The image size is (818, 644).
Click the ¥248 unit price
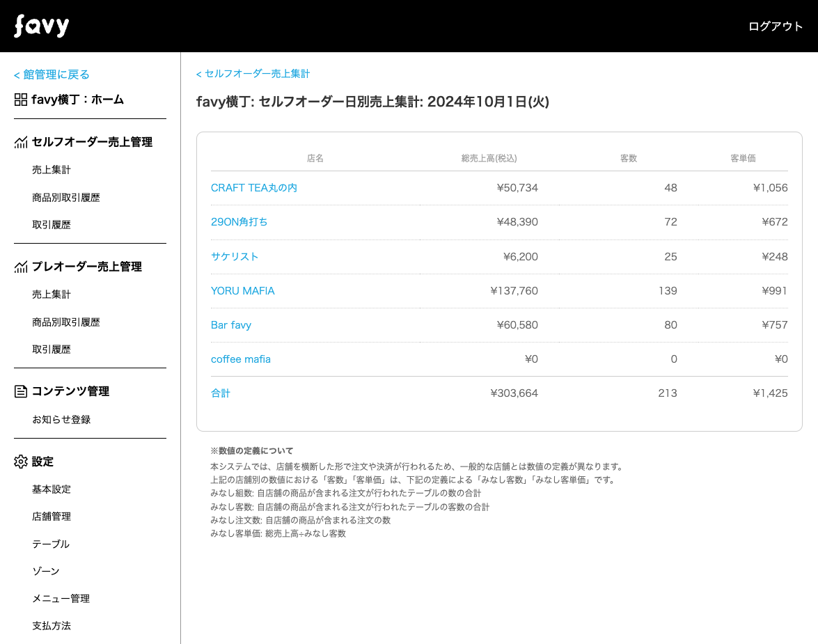[x=775, y=256]
